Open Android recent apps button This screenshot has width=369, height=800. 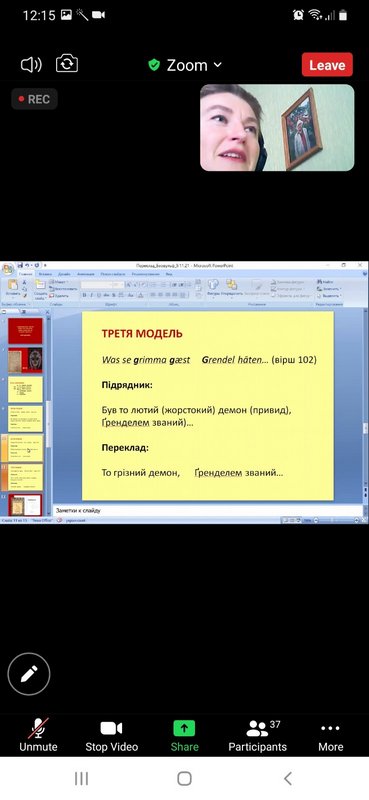82,778
